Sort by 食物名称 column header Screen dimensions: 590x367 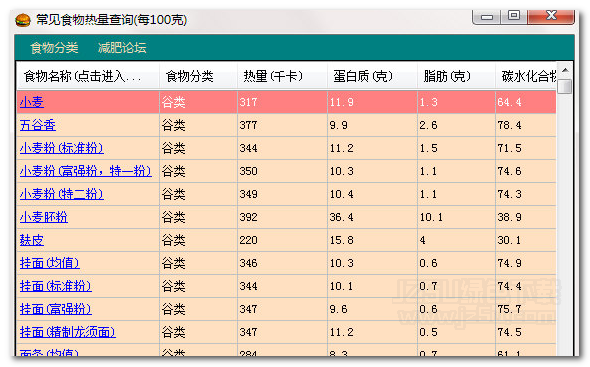(x=88, y=76)
